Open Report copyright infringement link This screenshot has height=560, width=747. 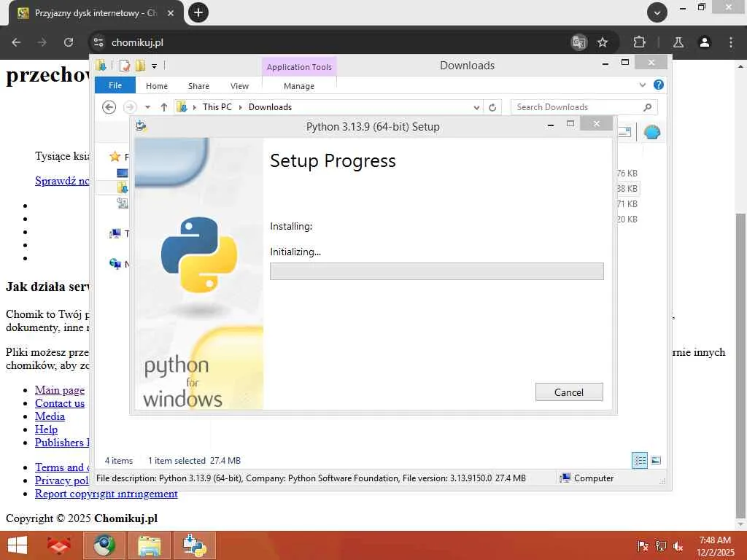(x=107, y=494)
